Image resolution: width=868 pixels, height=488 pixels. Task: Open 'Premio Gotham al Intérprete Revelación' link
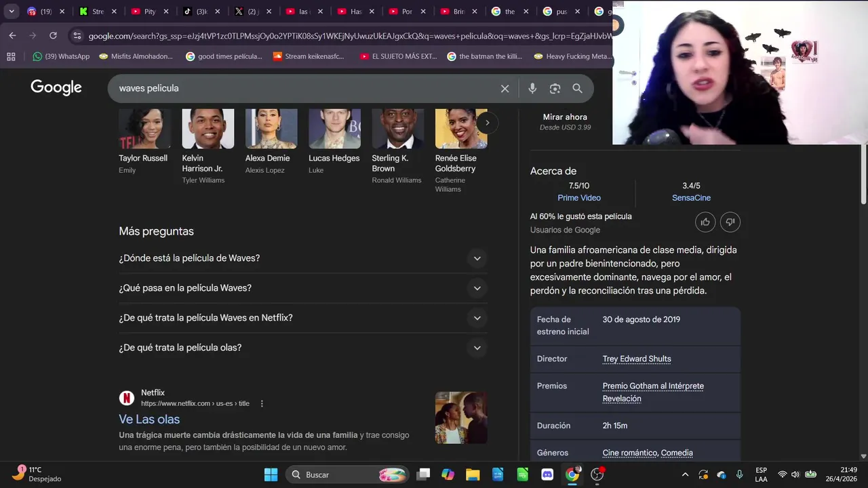pos(653,392)
